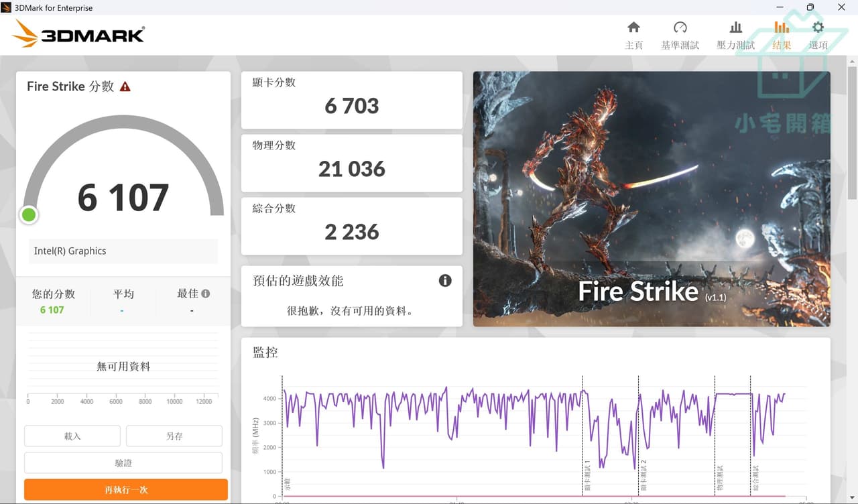Click the 3DMark for Enterprise title bar icon
The height and width of the screenshot is (504, 858).
7,7
